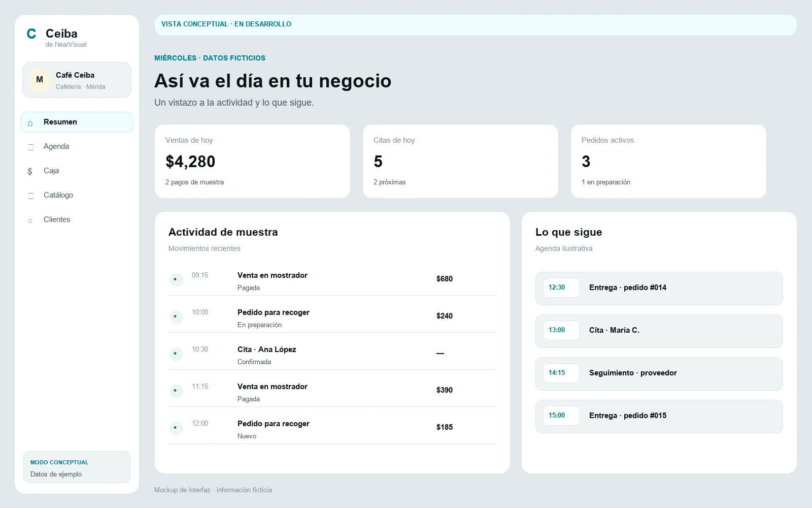Open the Pedidos activos card
The image size is (812, 508).
pyautogui.click(x=668, y=161)
